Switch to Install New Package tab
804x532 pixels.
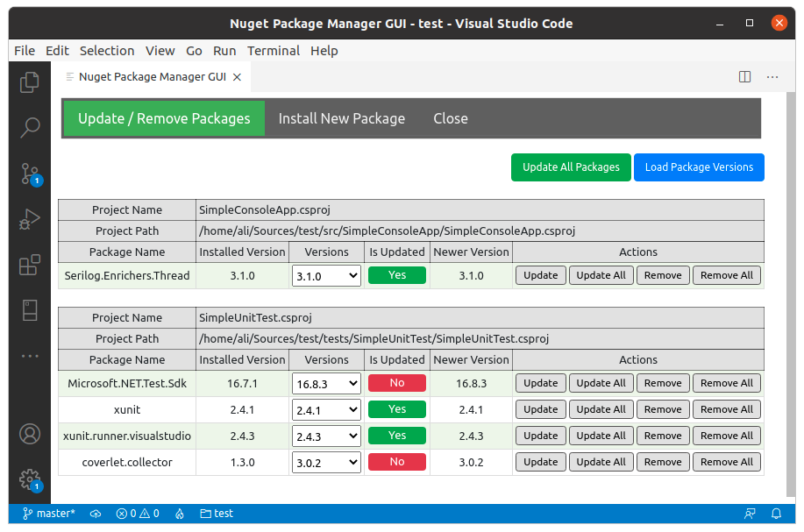point(341,118)
